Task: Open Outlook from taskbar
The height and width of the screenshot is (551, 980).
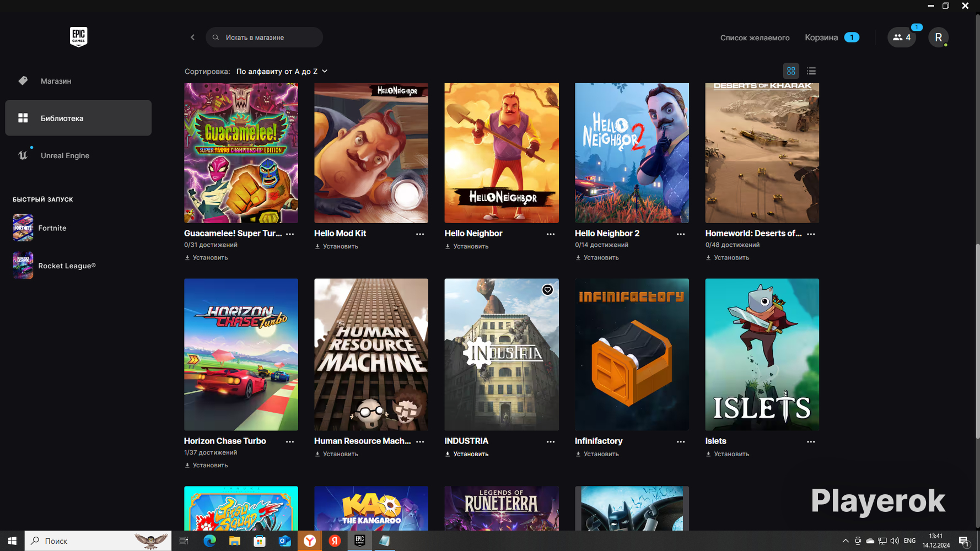Action: click(x=284, y=541)
